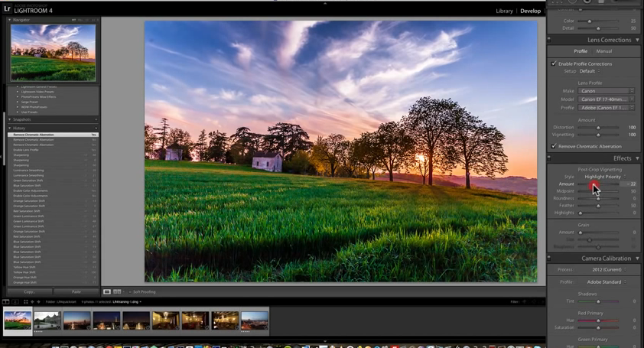Select the last filmstrip thumbnail of city dusk
This screenshot has width=644, height=348.
[255, 320]
